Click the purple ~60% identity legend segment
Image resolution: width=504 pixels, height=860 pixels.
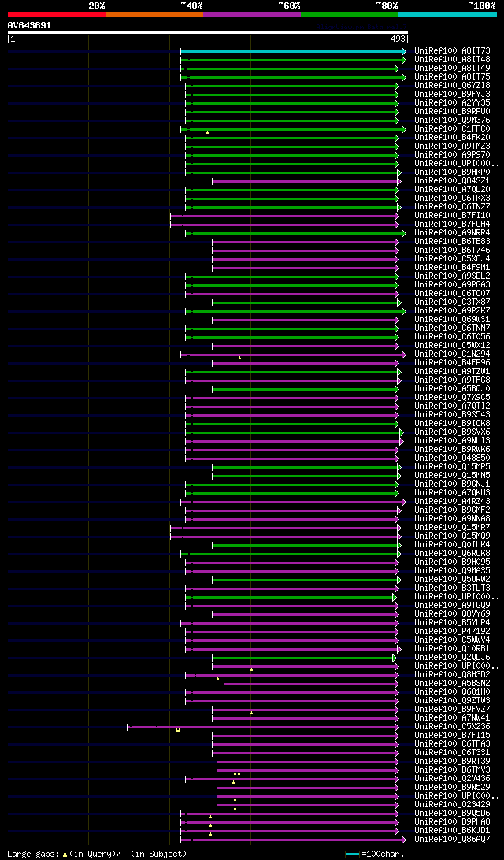252,13
